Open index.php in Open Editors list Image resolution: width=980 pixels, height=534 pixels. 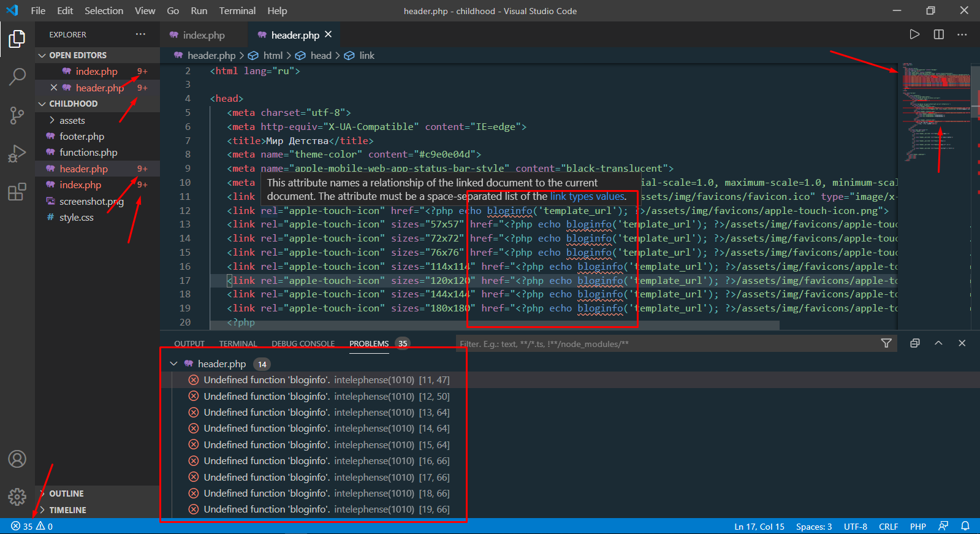tap(96, 72)
